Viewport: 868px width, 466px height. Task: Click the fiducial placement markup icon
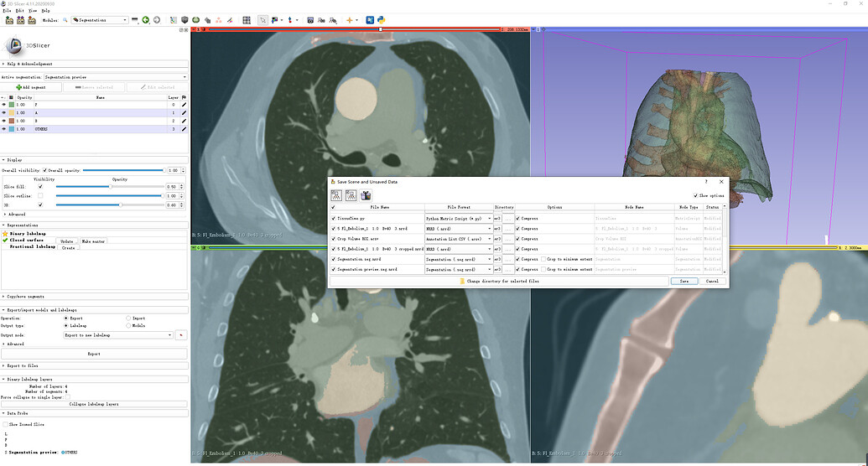click(290, 20)
